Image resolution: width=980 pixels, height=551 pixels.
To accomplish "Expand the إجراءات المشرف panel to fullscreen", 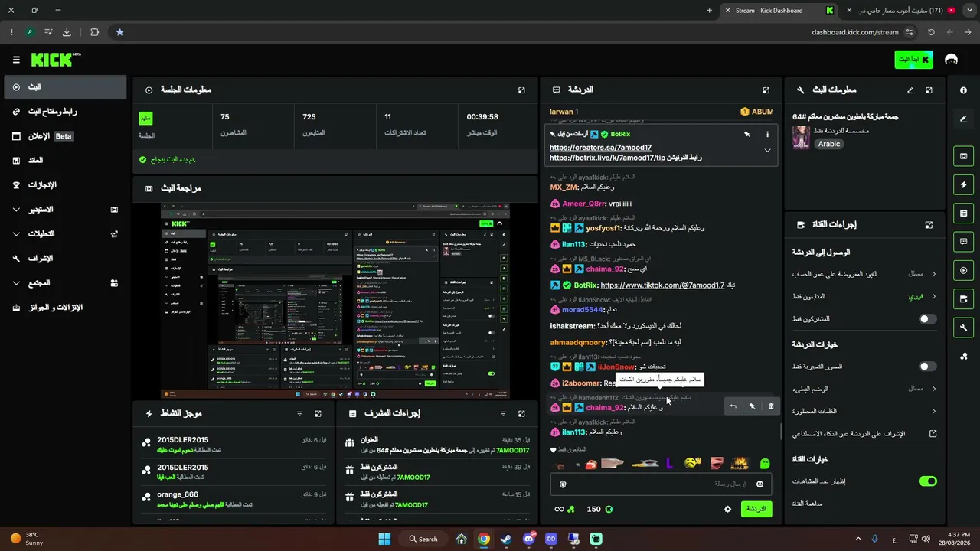I will pos(521,414).
